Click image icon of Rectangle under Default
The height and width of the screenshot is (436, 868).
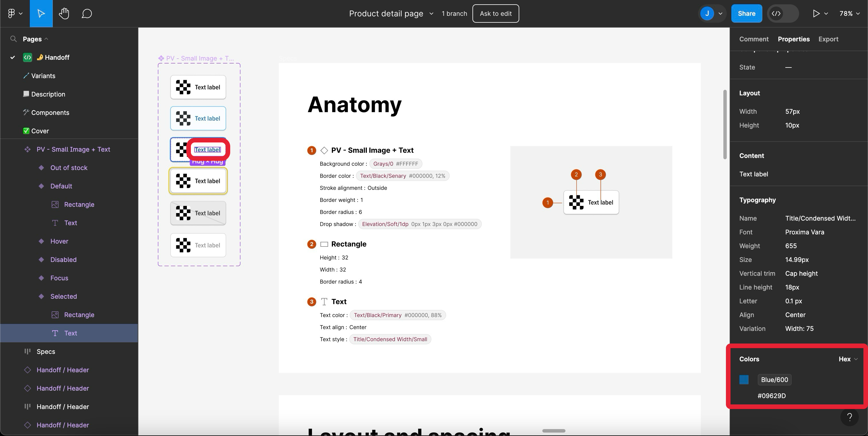(55, 204)
